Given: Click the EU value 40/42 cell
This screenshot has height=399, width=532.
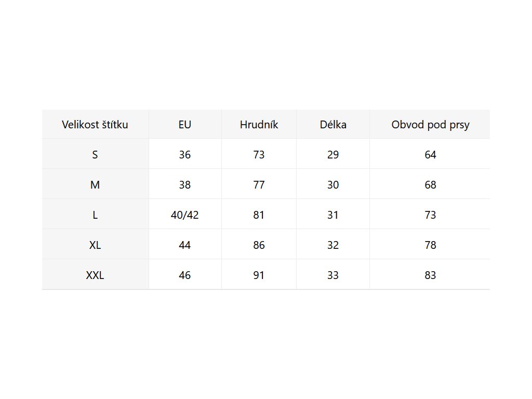Looking at the screenshot, I should 184,215.
